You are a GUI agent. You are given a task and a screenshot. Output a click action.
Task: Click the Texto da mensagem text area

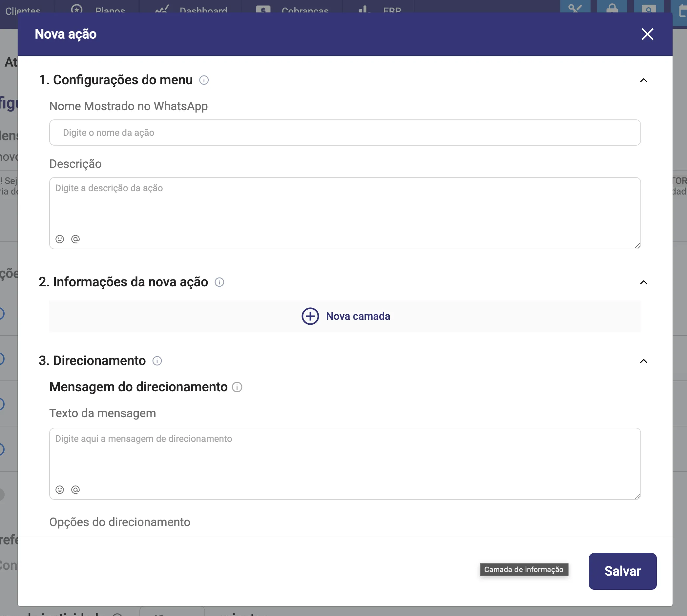tap(345, 464)
